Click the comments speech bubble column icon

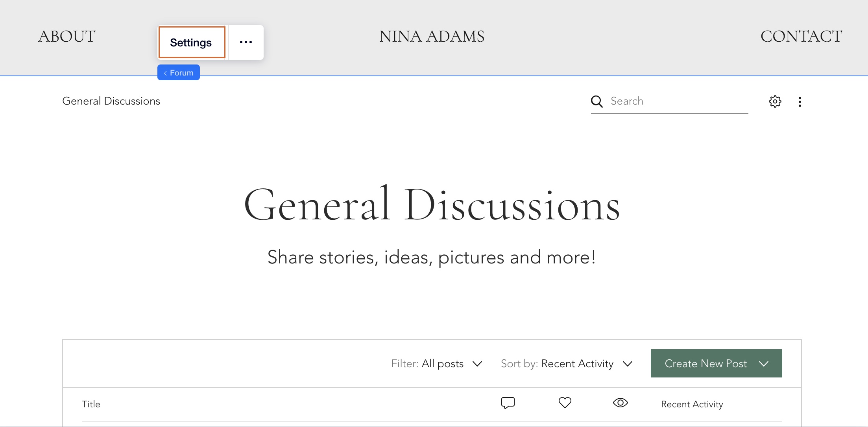click(x=508, y=403)
